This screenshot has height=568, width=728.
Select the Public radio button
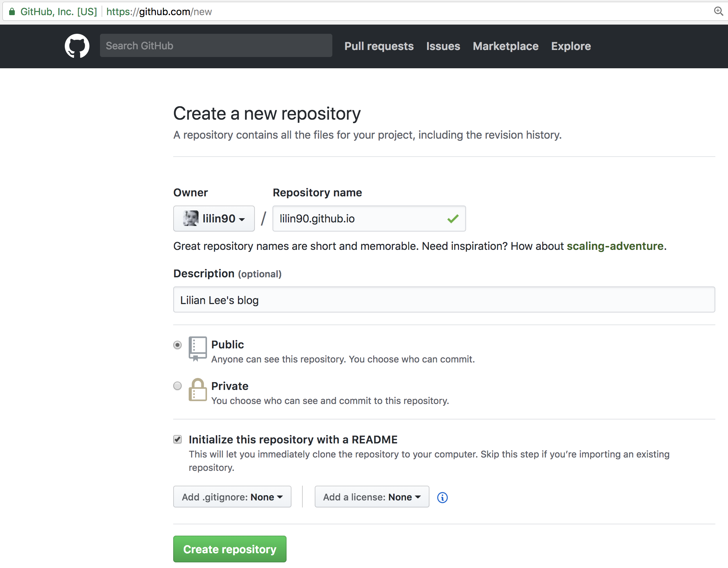(x=177, y=343)
